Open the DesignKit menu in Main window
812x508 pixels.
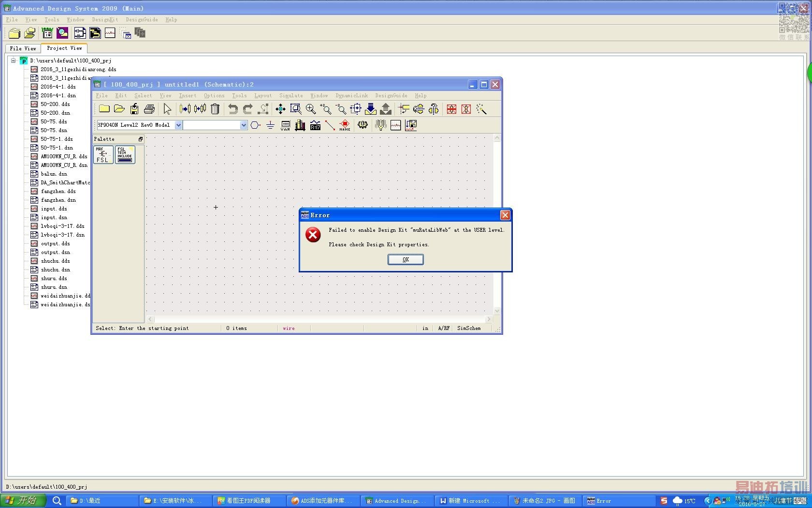coord(105,20)
